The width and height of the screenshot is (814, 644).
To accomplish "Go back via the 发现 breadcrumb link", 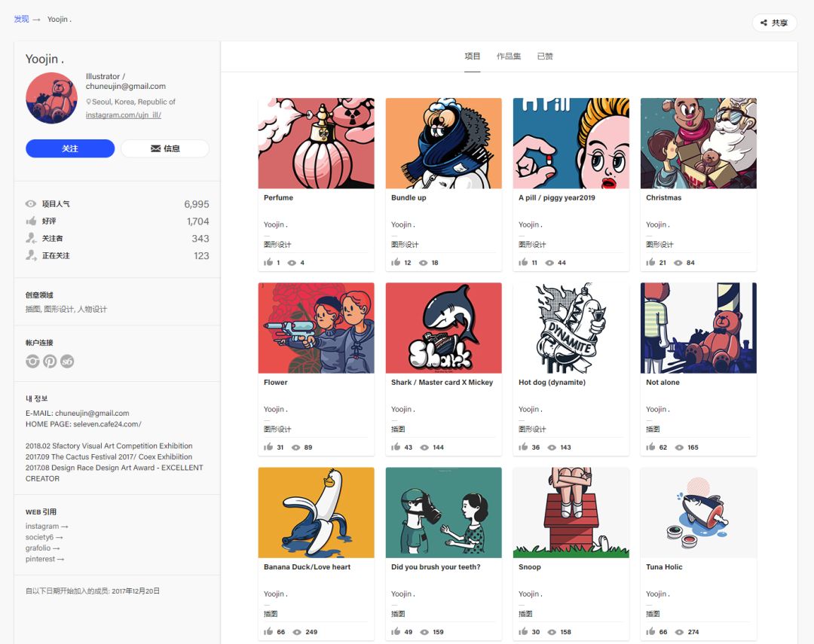I will click(21, 19).
